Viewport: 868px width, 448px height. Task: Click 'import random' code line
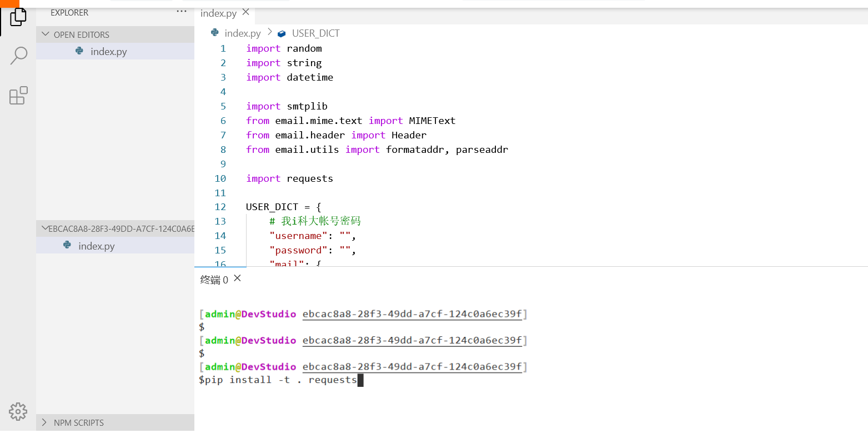[x=284, y=48]
